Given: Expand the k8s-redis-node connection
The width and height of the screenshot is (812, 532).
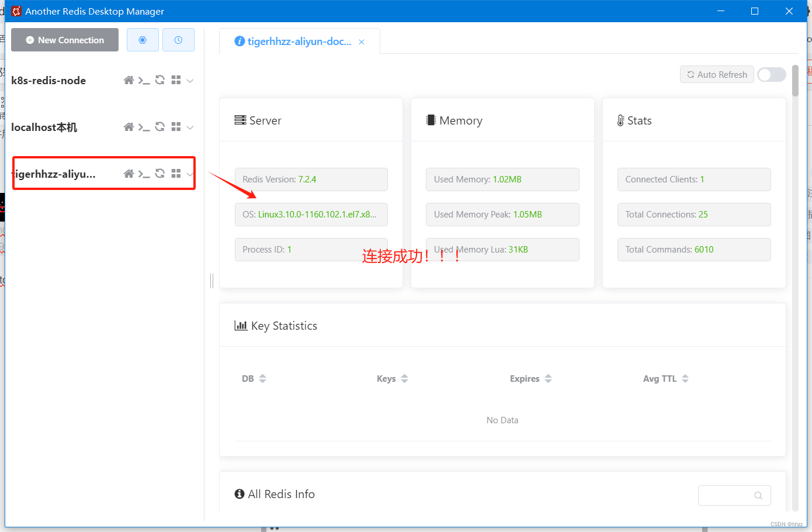Looking at the screenshot, I should tap(190, 81).
